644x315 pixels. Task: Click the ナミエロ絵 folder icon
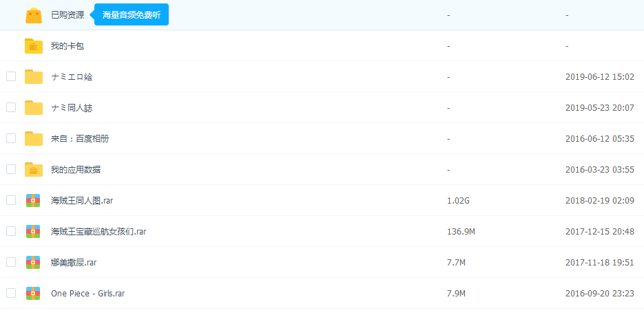[34, 77]
